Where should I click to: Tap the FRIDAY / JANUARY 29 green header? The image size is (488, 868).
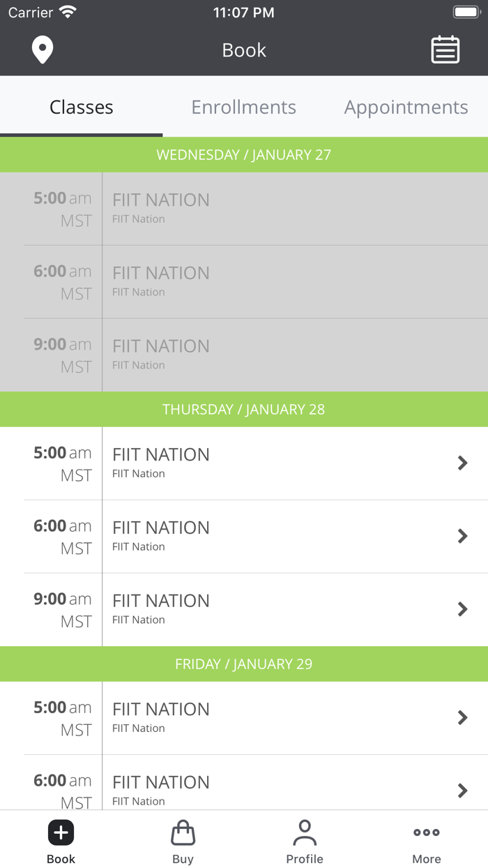[244, 664]
